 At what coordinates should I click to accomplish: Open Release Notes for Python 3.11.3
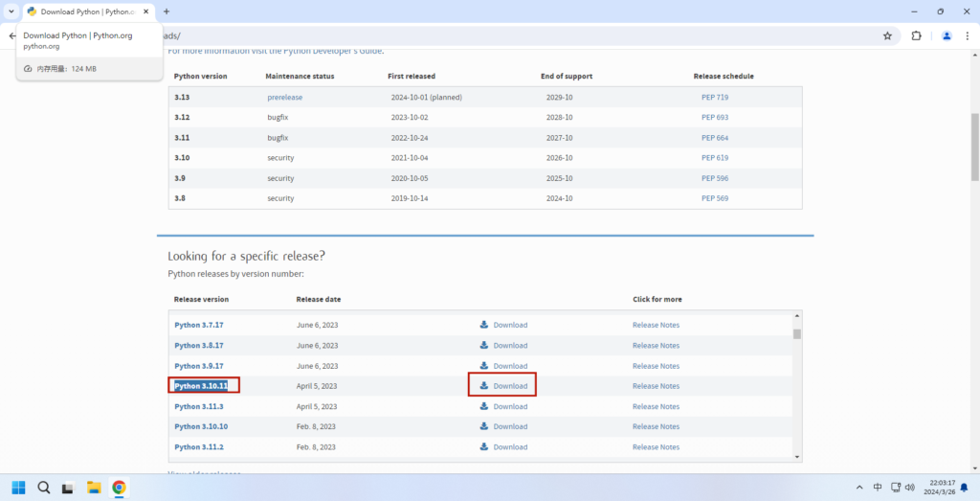[x=656, y=406]
